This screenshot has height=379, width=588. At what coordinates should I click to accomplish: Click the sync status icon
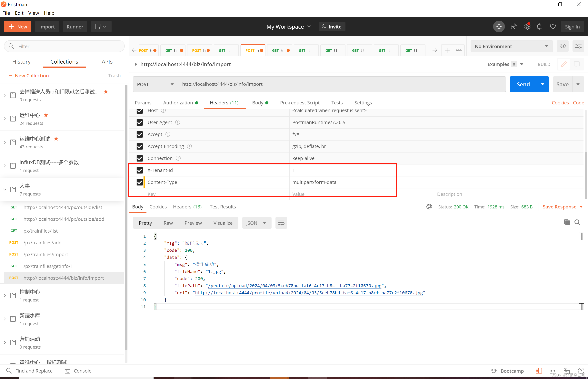(499, 26)
